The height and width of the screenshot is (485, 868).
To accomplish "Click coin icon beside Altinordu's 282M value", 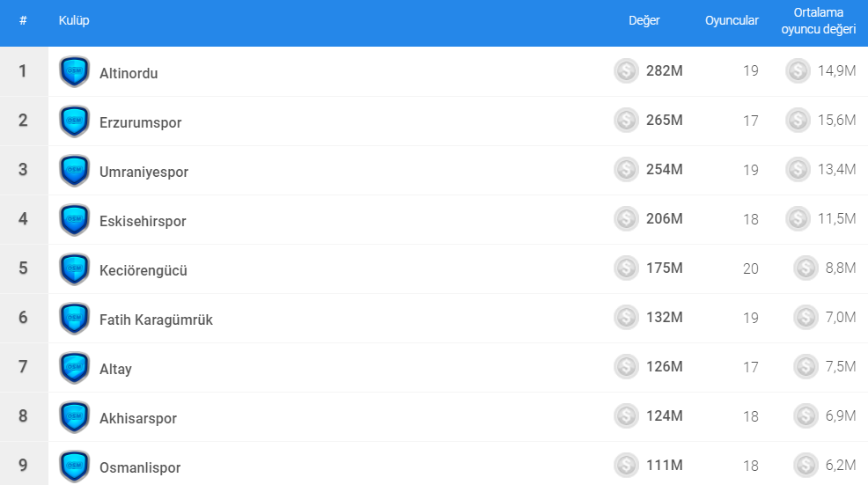I will pos(626,71).
